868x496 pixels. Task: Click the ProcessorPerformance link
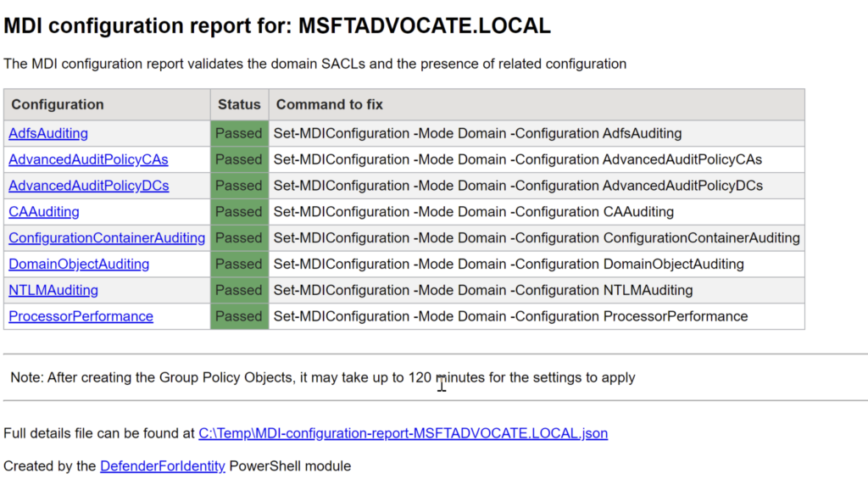(81, 316)
